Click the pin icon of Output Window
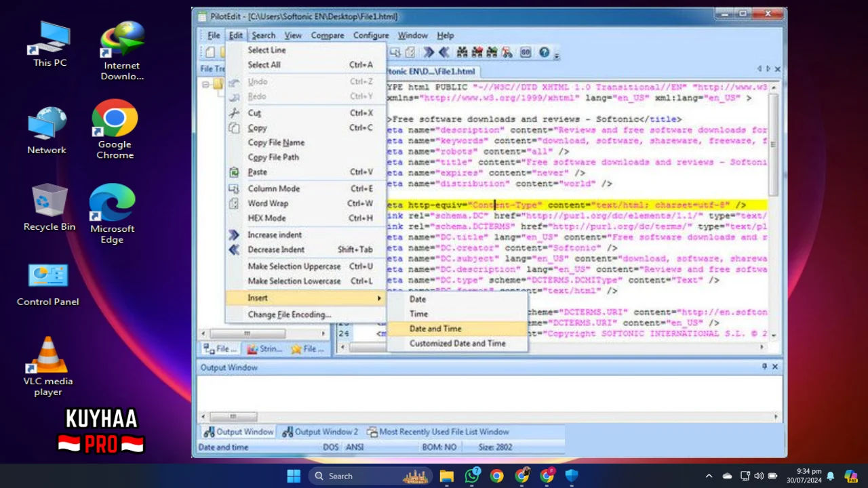 point(764,367)
